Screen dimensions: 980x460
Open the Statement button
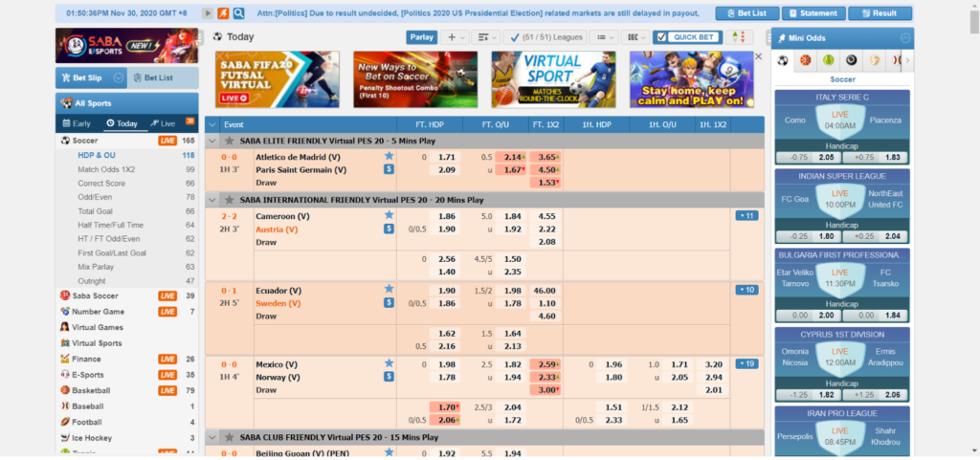(813, 13)
